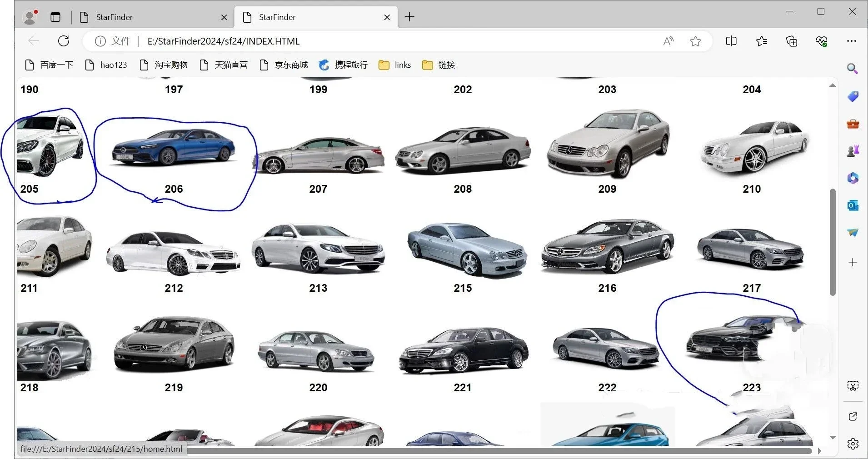Open the tab actions menu icon
The height and width of the screenshot is (459, 868).
pos(55,17)
